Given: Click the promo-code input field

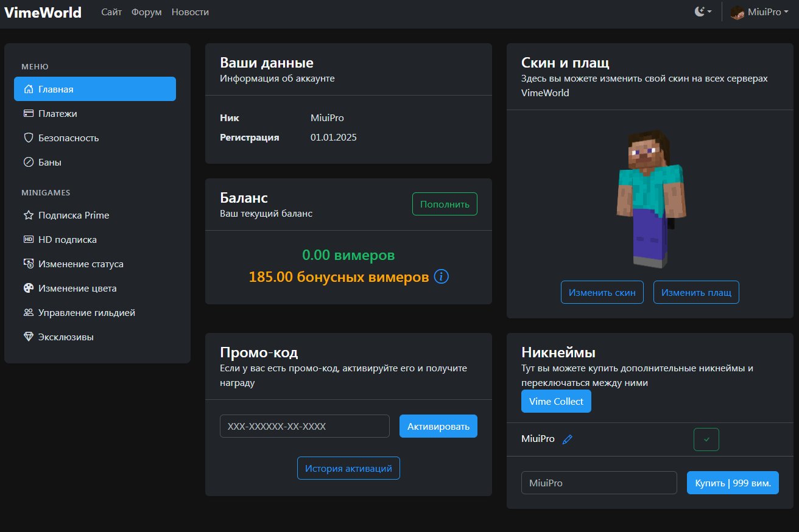Looking at the screenshot, I should [304, 426].
